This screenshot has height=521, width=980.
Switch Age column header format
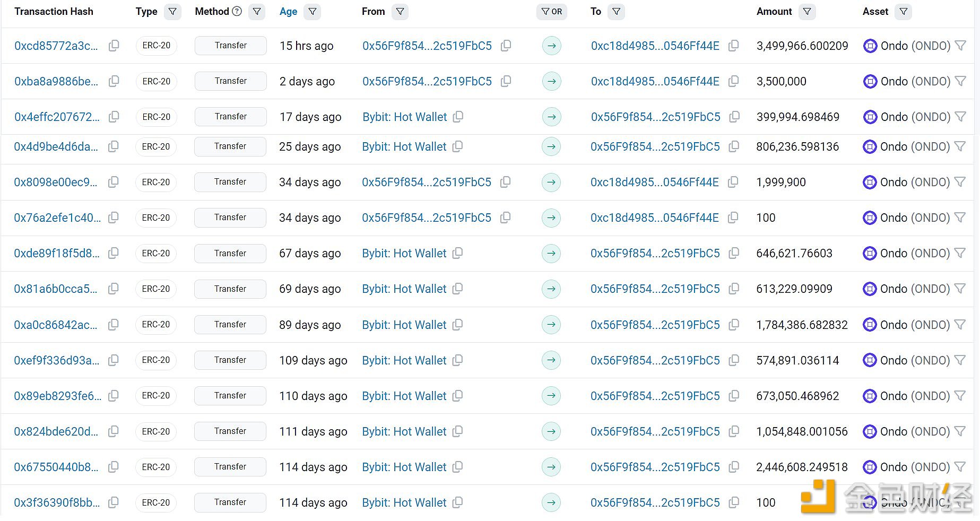click(x=288, y=12)
